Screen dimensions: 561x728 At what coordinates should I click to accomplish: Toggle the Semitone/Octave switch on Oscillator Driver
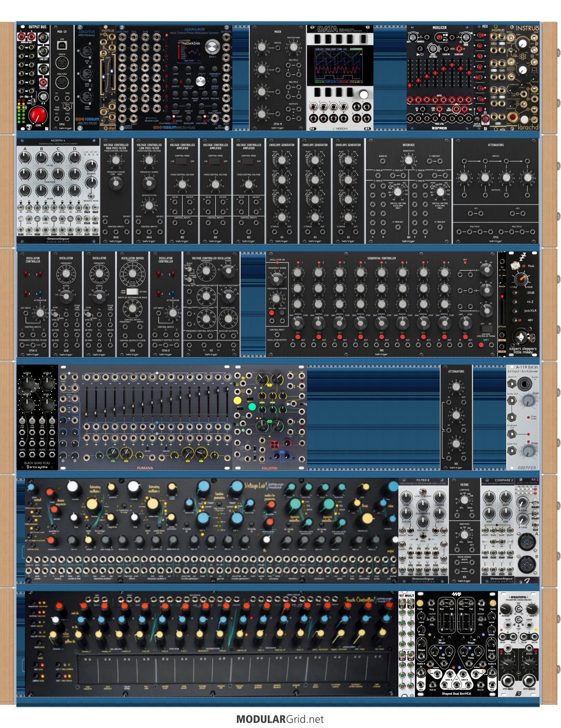132,292
